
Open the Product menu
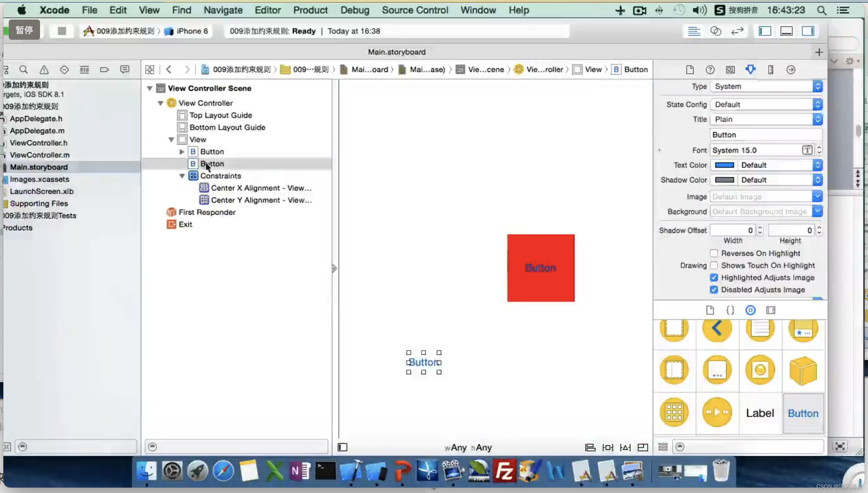coord(310,10)
